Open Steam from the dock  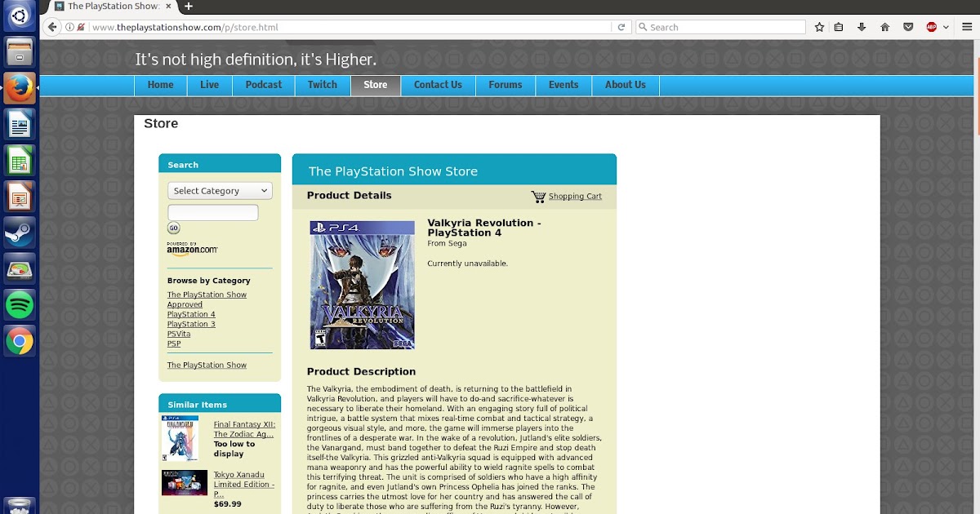coord(20,233)
